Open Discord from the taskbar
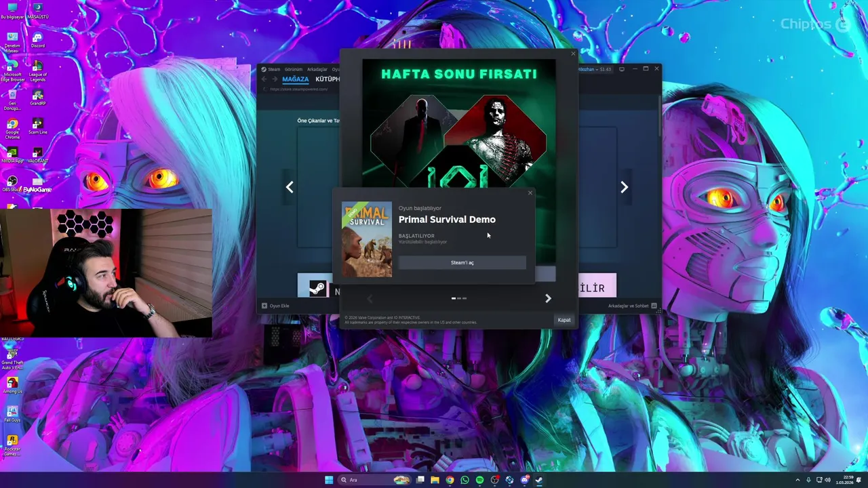The height and width of the screenshot is (488, 868). point(524,480)
